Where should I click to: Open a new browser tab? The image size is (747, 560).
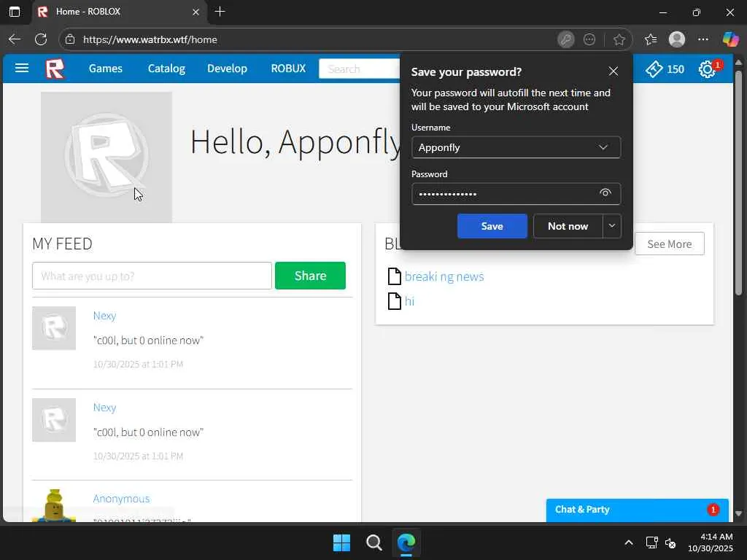(220, 12)
